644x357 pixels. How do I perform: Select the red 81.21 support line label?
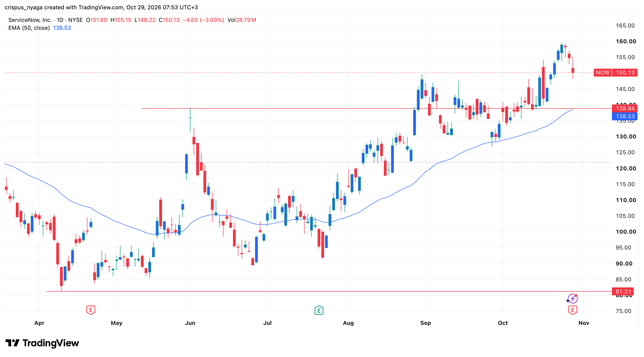[623, 291]
